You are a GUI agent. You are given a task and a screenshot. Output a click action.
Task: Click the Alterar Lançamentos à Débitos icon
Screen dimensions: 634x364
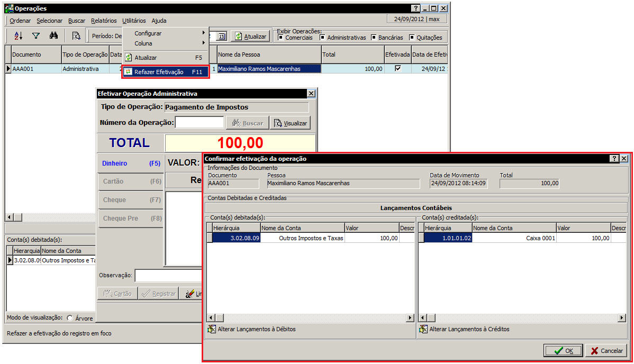point(212,329)
